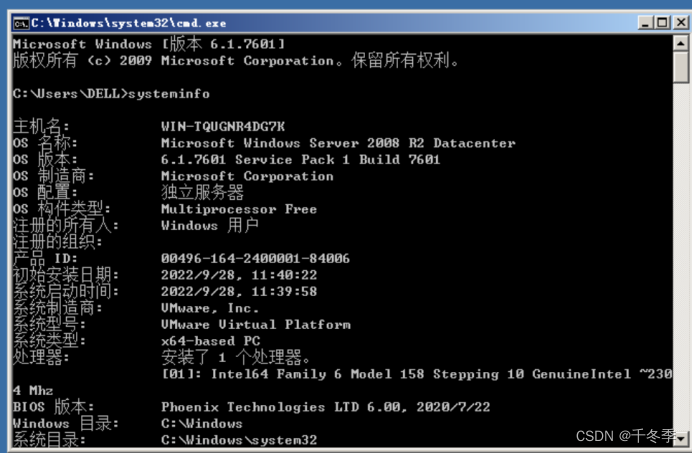Click the 处理器 label

click(41, 357)
